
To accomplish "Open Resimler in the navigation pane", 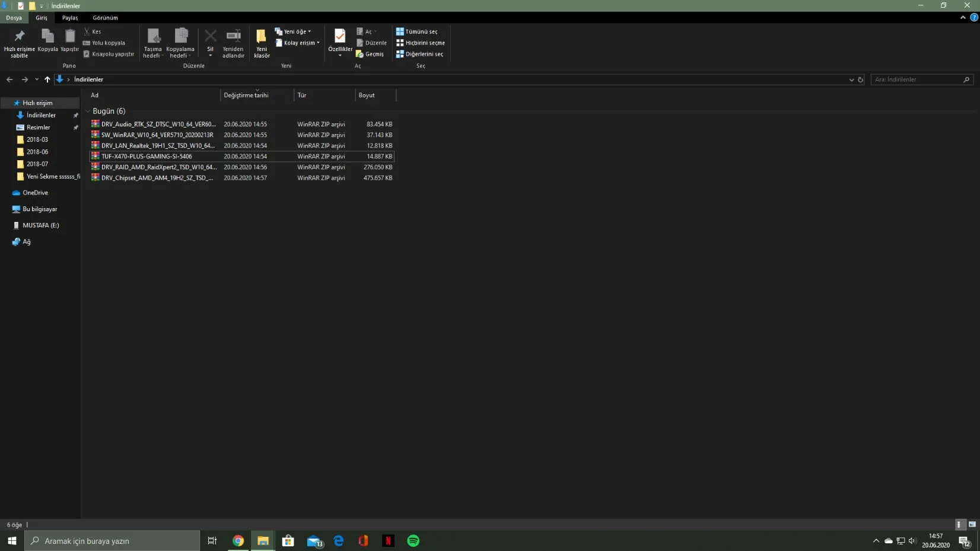I will click(x=39, y=128).
